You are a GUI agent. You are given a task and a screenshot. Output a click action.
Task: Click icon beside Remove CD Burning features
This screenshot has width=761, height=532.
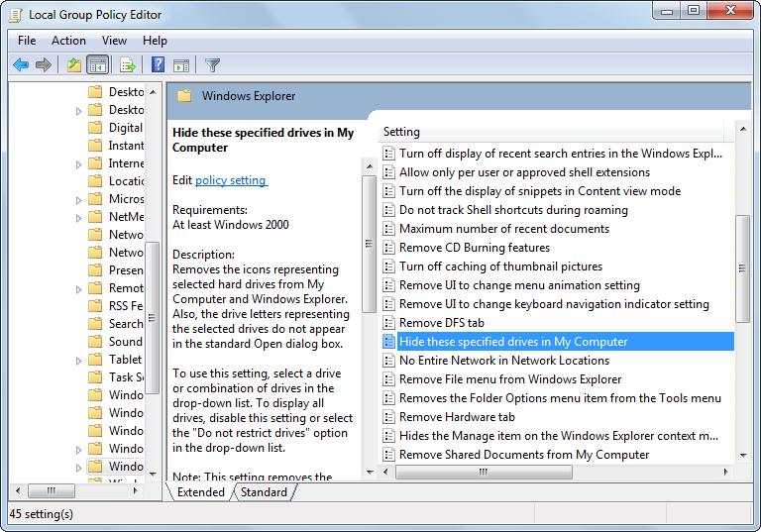[x=388, y=248]
